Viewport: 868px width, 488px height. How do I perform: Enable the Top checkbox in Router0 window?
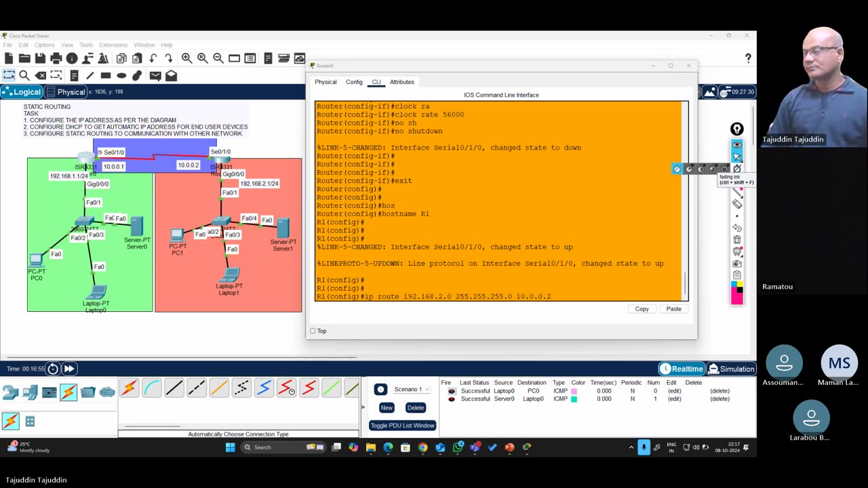coord(313,331)
